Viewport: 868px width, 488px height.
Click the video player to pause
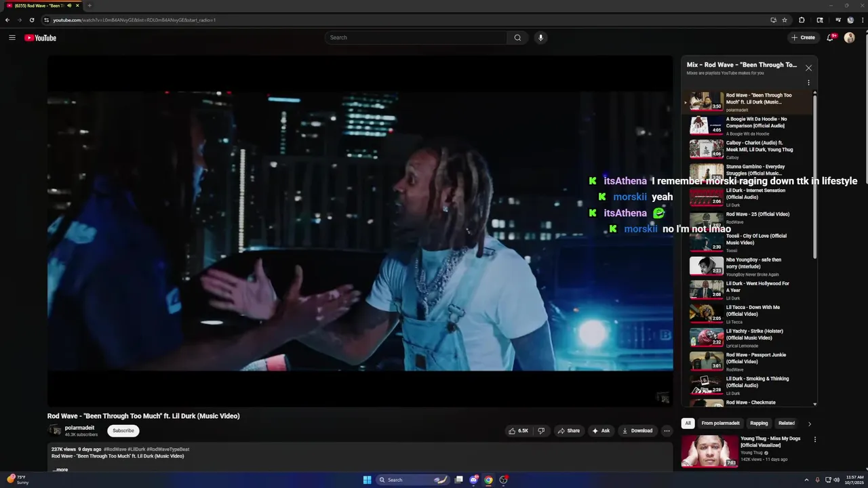click(x=360, y=230)
